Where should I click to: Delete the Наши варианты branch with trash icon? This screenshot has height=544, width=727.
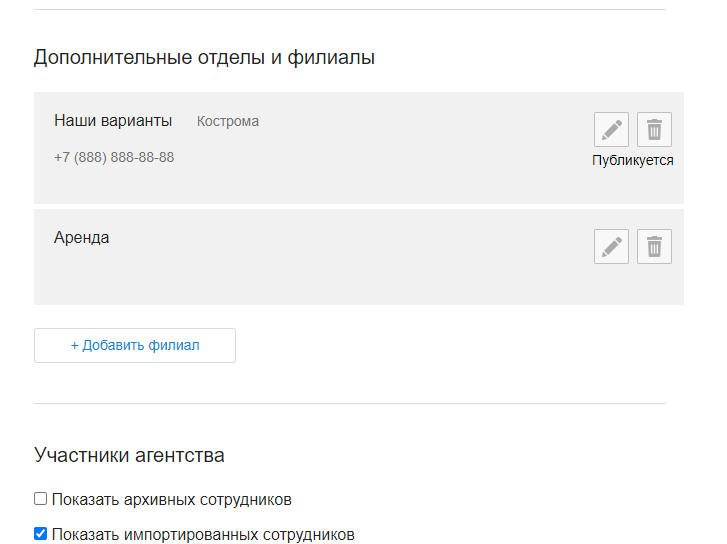[654, 130]
